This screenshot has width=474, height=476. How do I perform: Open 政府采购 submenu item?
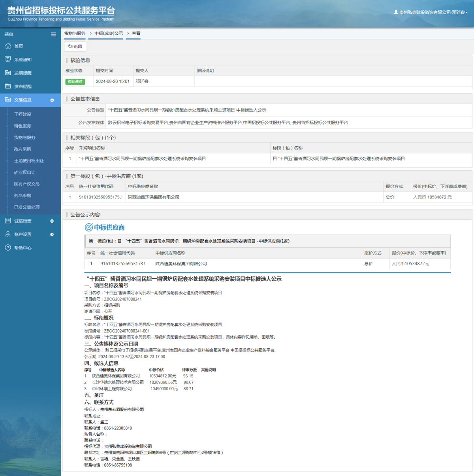coord(23,149)
